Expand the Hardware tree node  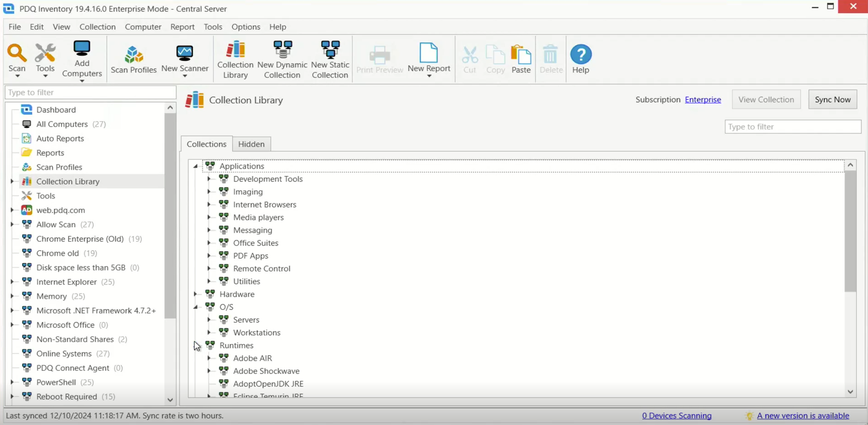coord(195,294)
